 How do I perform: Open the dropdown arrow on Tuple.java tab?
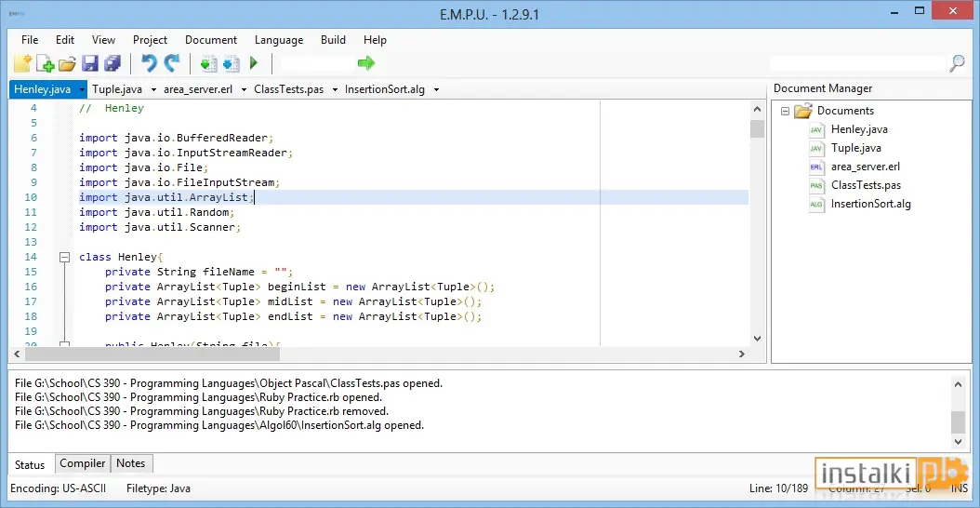pyautogui.click(x=153, y=89)
